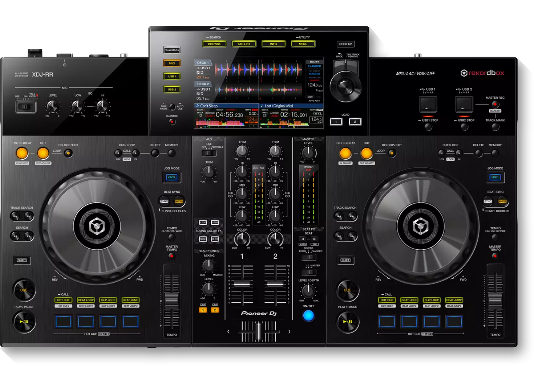534x392 pixels.
Task: Hit the right deck PLAY/PAUSE button
Action: tap(348, 322)
